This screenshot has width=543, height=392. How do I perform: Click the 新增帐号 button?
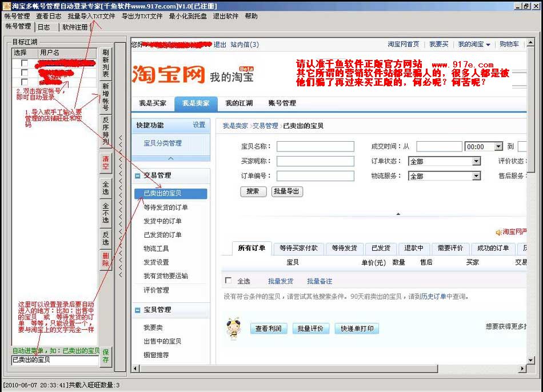[106, 97]
